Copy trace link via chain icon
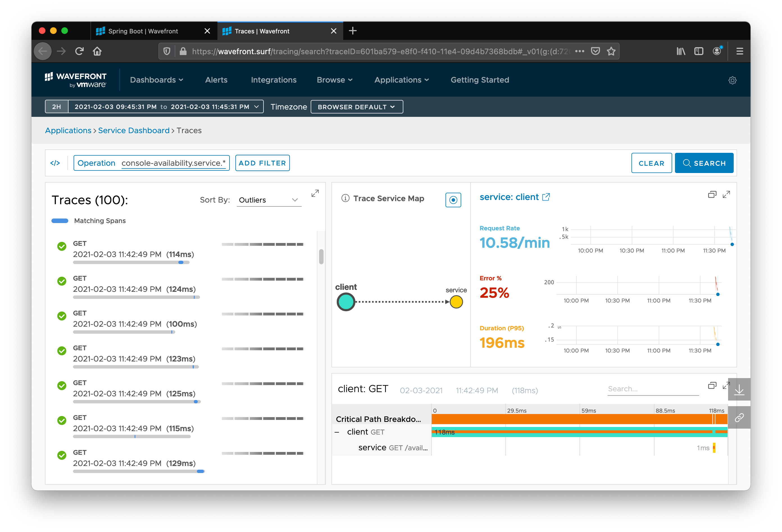Image resolution: width=782 pixels, height=532 pixels. tap(739, 418)
